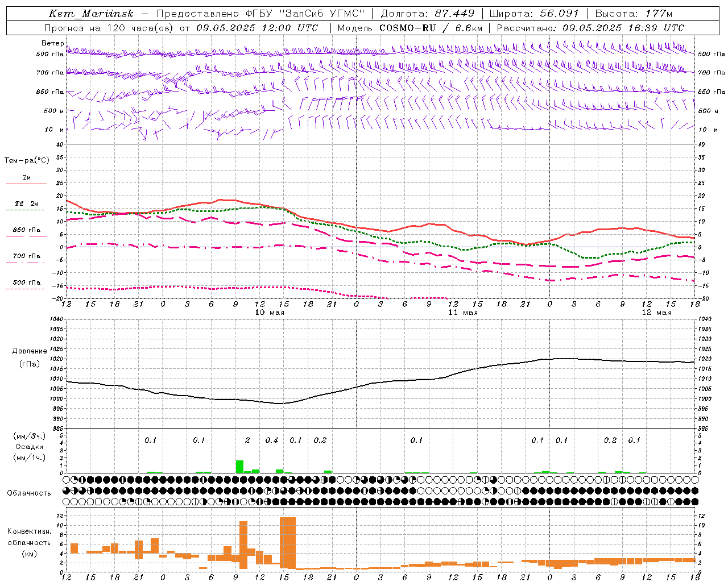Click the red '2м' temperature legend line
The height and width of the screenshot is (582, 728).
(x=26, y=184)
